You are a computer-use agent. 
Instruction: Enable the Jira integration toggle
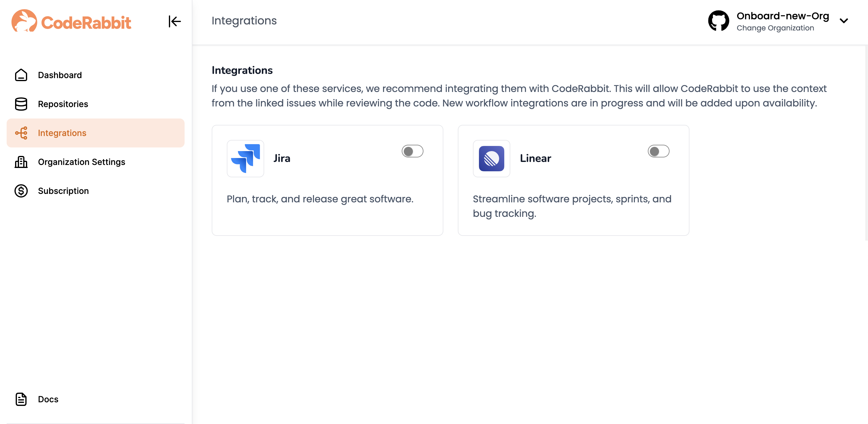tap(412, 151)
